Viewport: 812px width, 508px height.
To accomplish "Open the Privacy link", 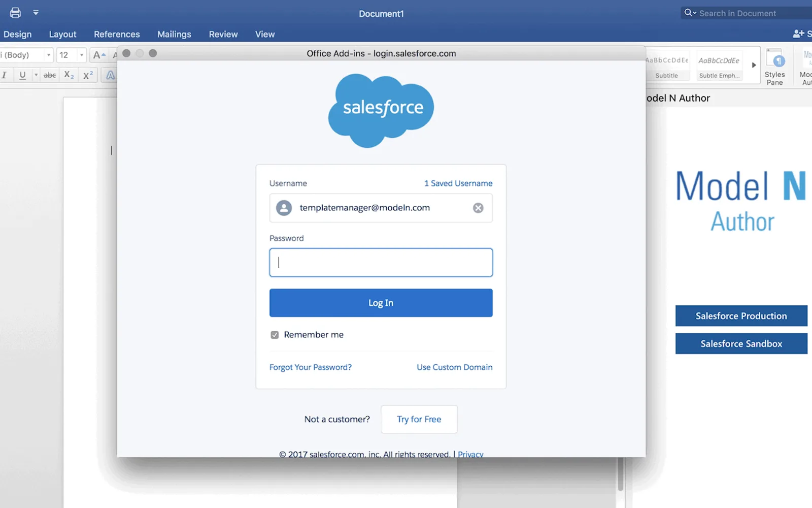I will tap(470, 454).
